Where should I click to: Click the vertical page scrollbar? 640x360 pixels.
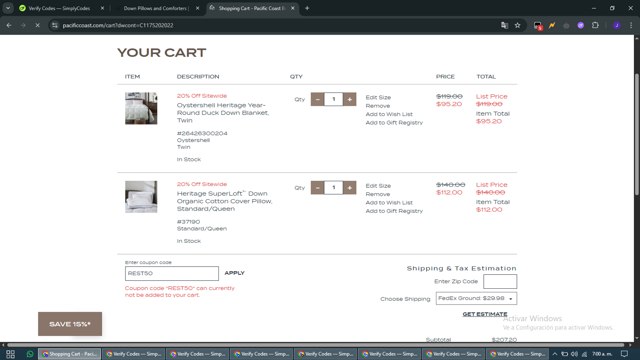[x=637, y=135]
